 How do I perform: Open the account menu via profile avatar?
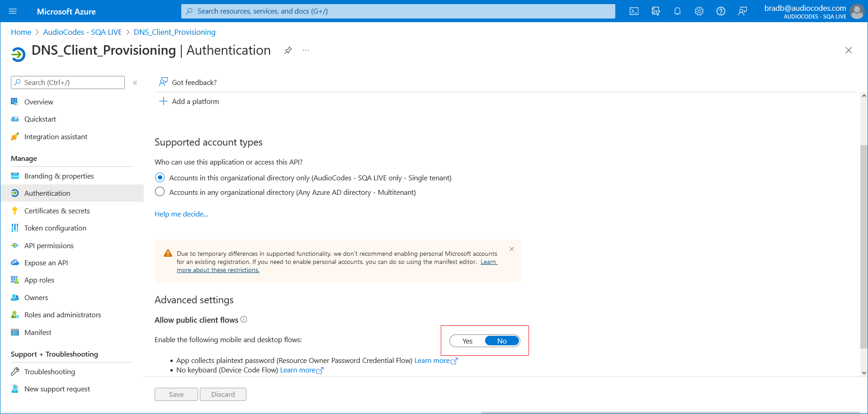pyautogui.click(x=857, y=11)
